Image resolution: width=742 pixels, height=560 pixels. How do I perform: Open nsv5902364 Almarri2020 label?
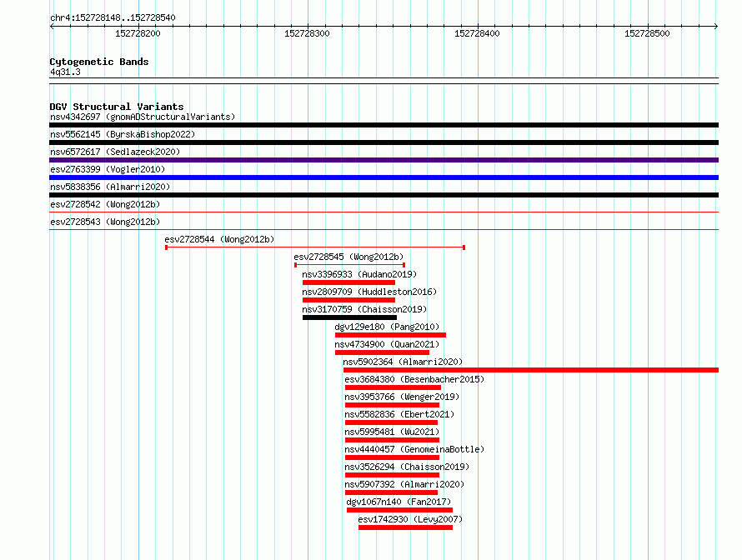[x=403, y=362]
